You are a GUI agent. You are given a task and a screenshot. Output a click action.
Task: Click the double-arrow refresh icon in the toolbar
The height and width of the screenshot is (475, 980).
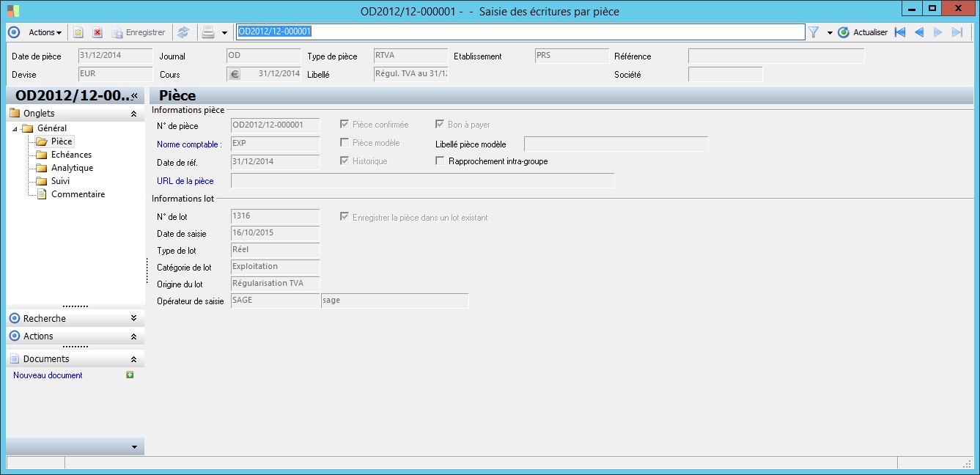[x=183, y=32]
